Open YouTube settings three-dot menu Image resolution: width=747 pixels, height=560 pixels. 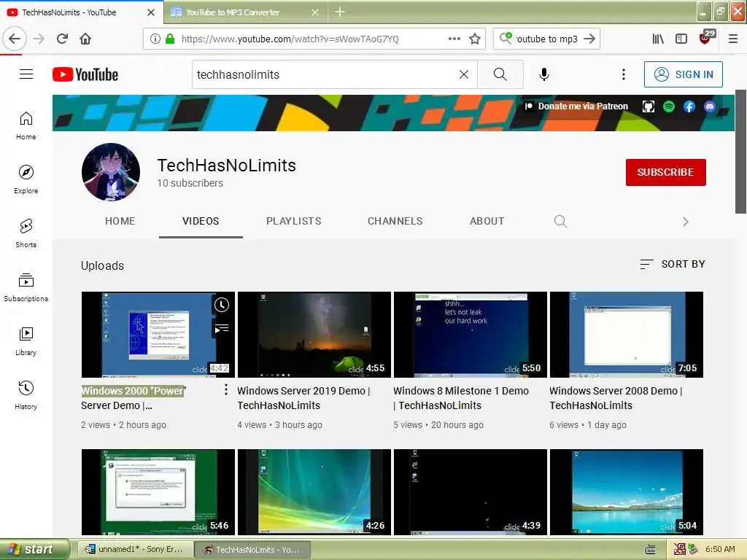click(624, 74)
